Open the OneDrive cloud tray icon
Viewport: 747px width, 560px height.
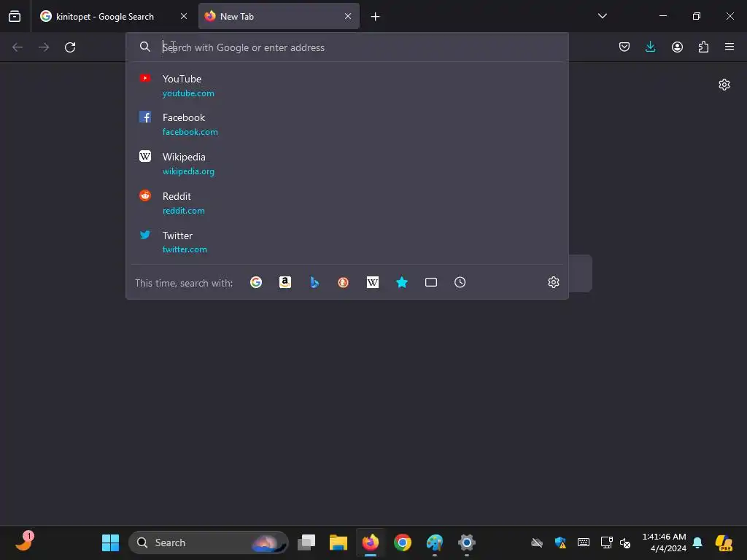537,542
